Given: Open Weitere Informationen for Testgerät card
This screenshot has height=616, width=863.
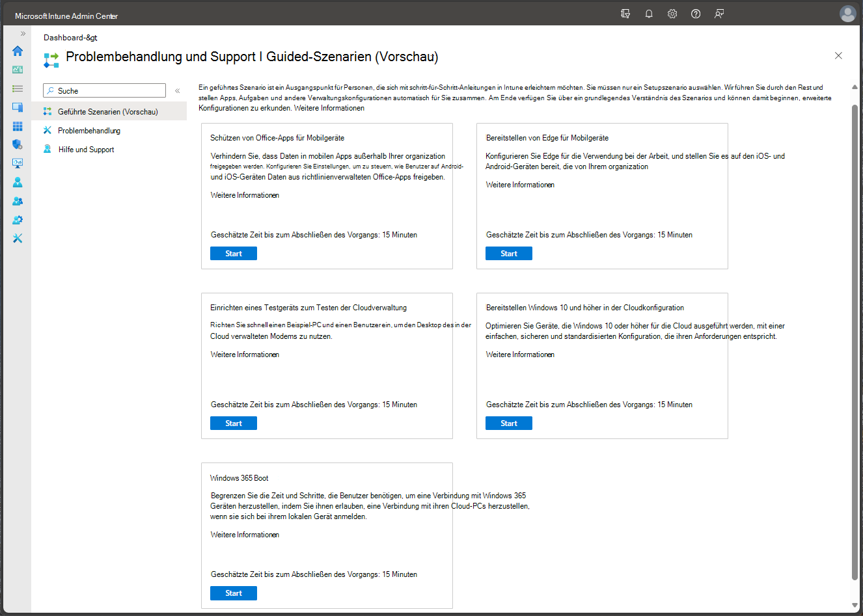Looking at the screenshot, I should coord(245,355).
